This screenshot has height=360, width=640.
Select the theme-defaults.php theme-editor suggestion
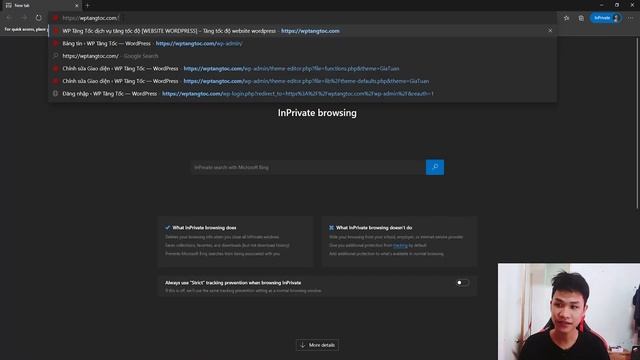point(302,81)
